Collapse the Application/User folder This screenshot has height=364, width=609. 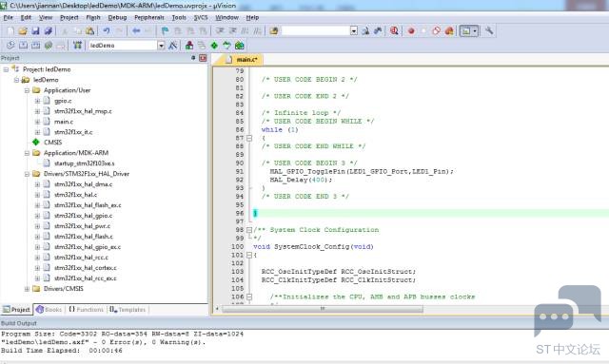click(27, 90)
